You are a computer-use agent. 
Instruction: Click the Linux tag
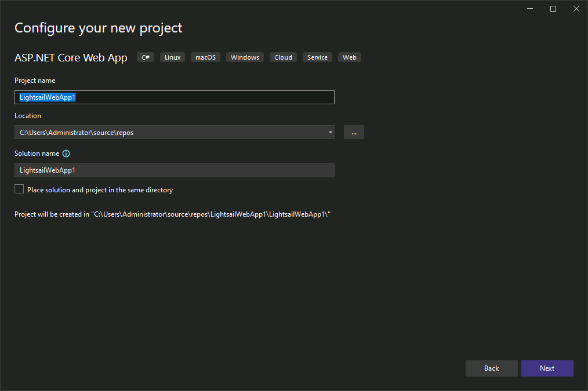(x=172, y=57)
